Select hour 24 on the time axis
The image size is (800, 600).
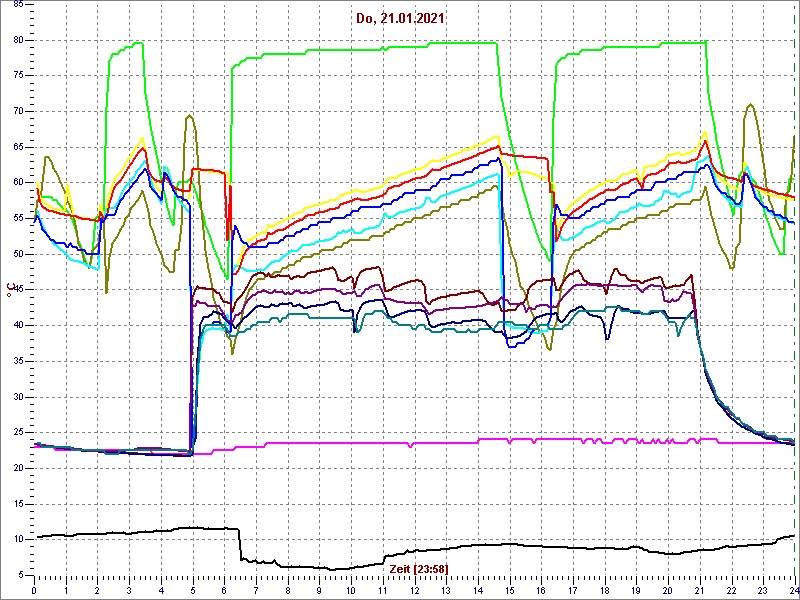click(x=793, y=590)
